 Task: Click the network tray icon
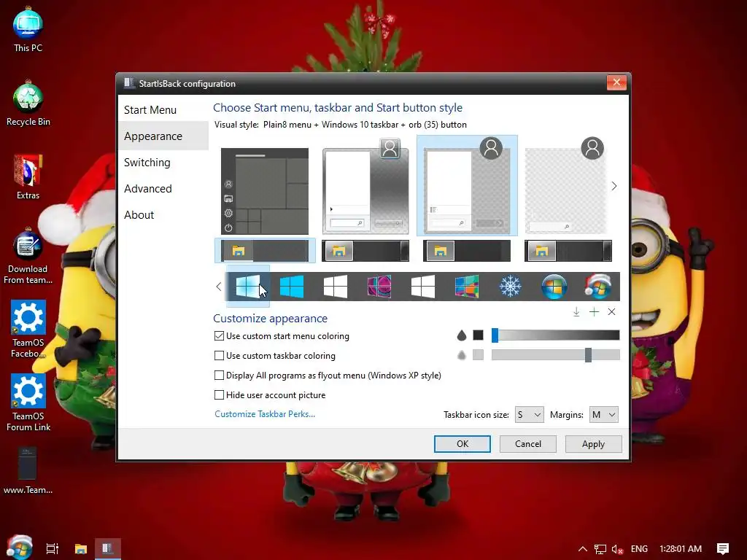(600, 549)
